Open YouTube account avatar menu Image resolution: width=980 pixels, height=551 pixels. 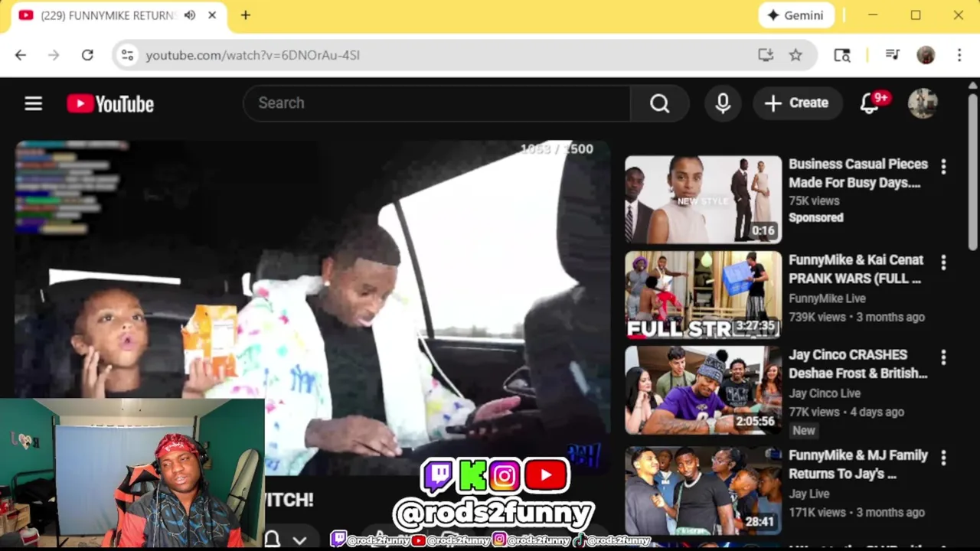[923, 103]
